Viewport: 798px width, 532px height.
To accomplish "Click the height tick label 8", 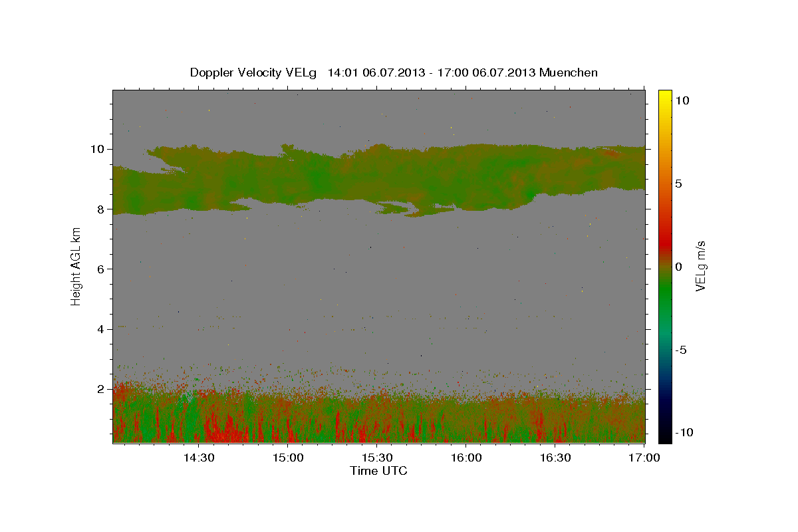I will 102,209.
